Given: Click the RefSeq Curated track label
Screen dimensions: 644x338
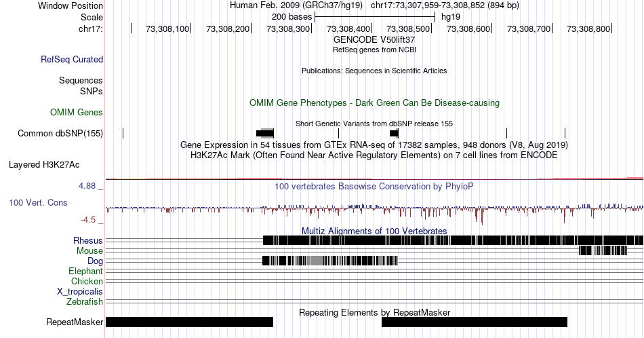Looking at the screenshot, I should [x=71, y=59].
